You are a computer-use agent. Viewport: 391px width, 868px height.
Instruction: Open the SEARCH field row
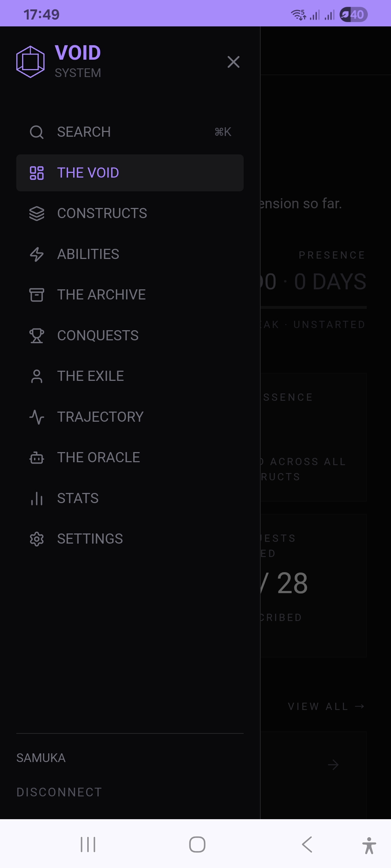click(x=130, y=132)
